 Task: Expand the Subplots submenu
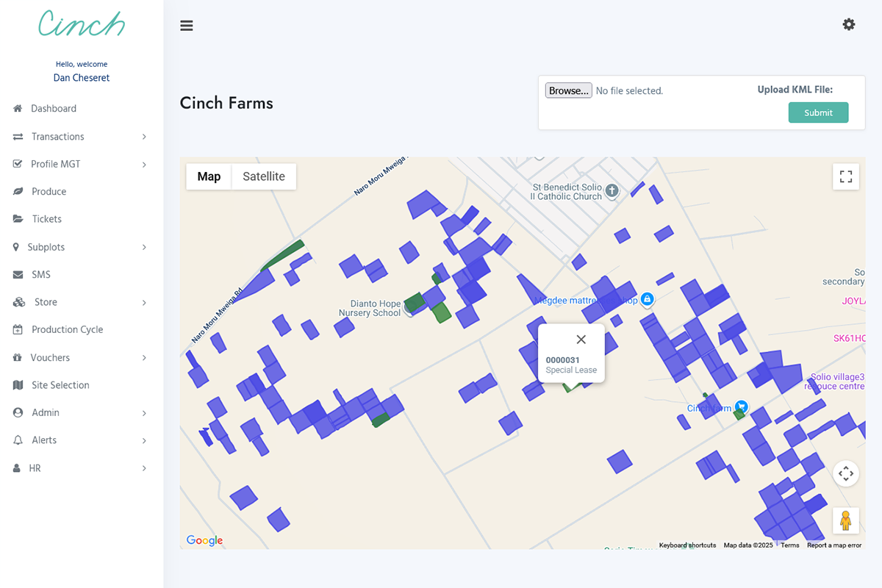click(x=143, y=247)
